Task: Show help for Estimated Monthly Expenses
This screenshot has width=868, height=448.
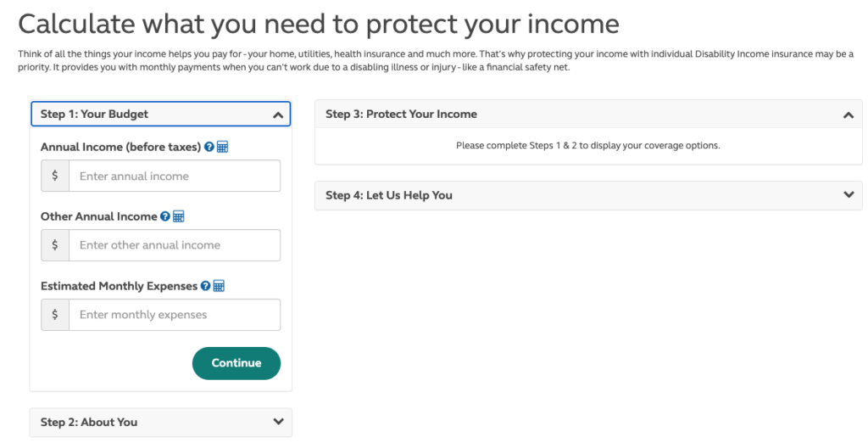Action: (x=205, y=286)
